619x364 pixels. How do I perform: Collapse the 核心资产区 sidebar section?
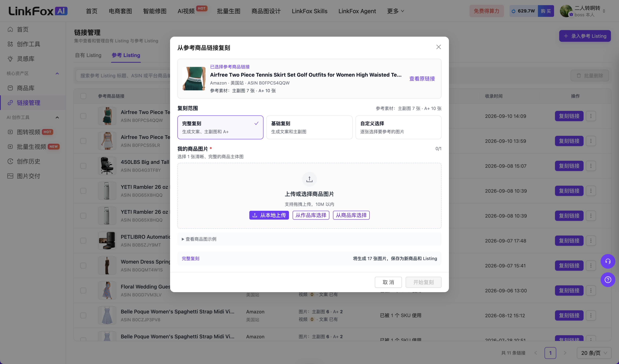(57, 73)
